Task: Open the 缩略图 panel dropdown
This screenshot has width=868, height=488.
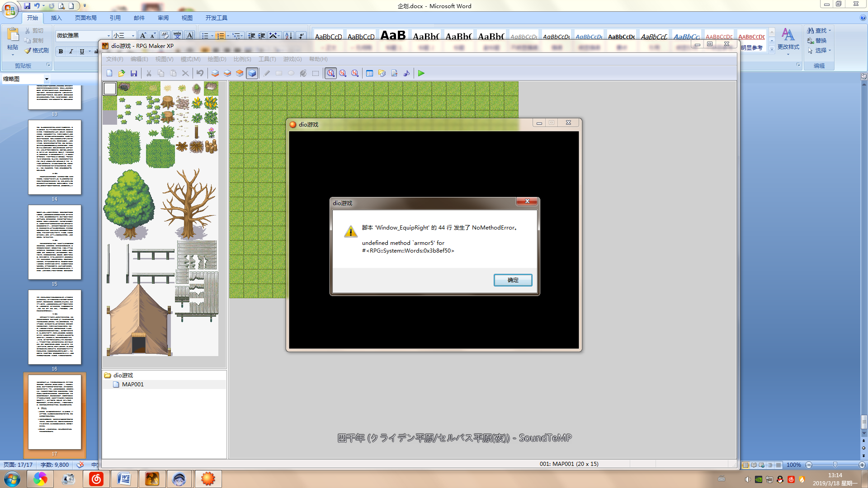Action: tap(47, 79)
